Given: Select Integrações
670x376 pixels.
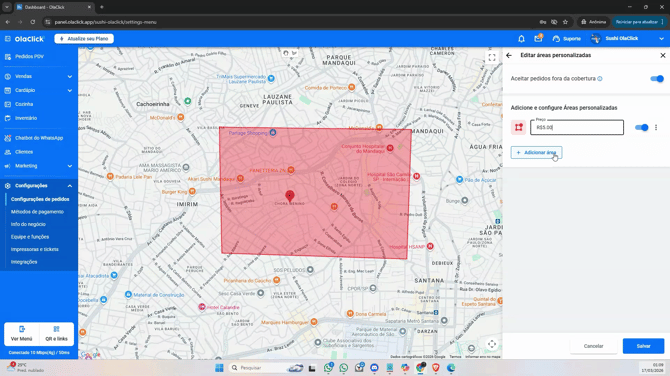Looking at the screenshot, I should (24, 262).
